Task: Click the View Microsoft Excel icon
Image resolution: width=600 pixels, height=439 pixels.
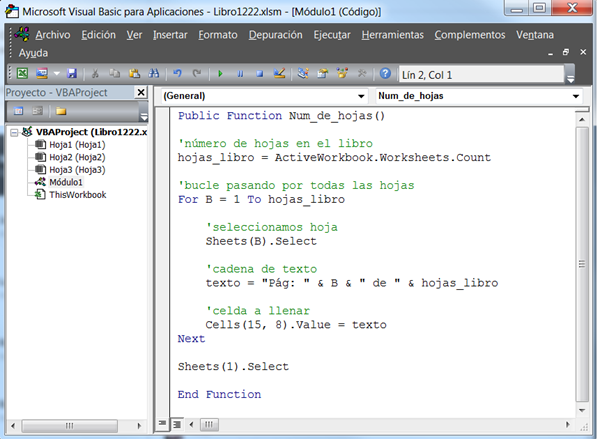Action: coord(22,73)
